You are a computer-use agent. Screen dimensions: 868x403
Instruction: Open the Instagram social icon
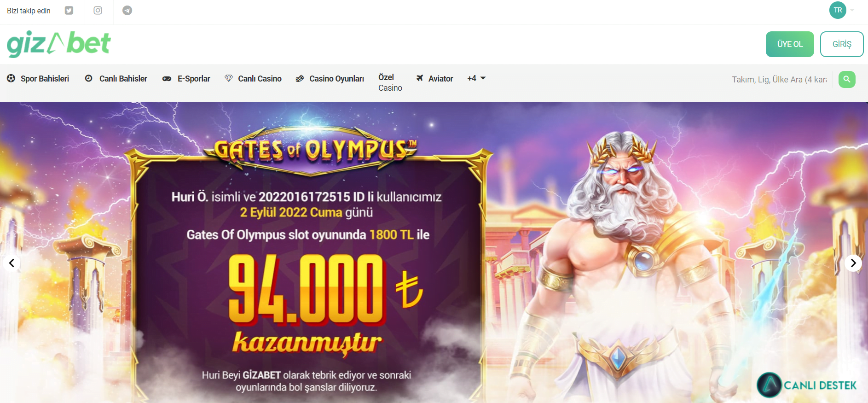tap(98, 11)
